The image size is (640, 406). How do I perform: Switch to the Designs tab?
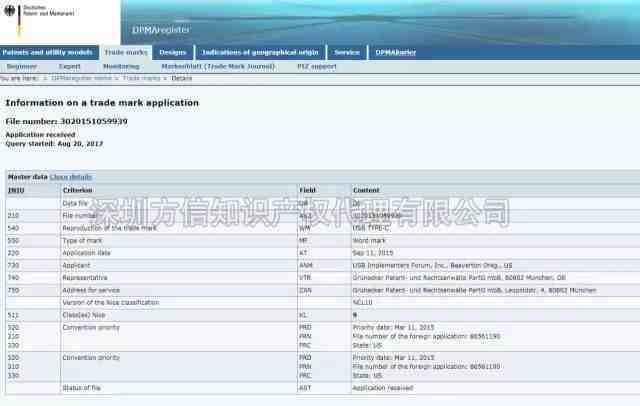point(173,52)
